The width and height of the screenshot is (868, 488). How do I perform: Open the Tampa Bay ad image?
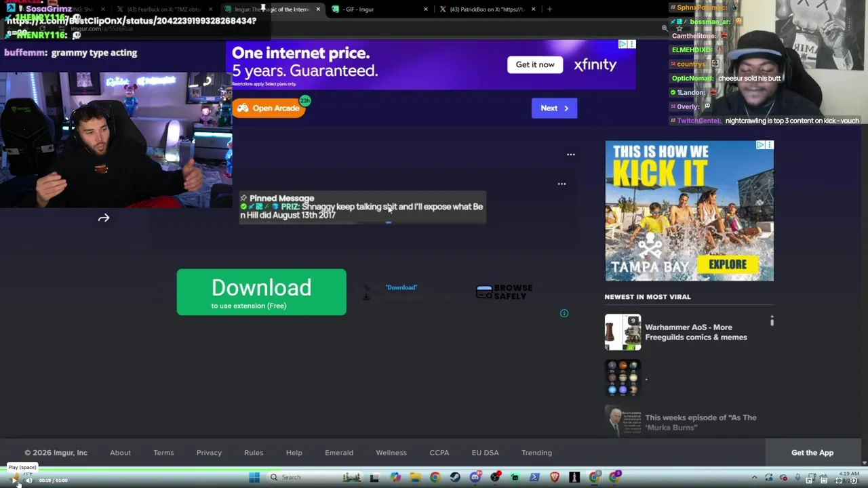tap(689, 211)
